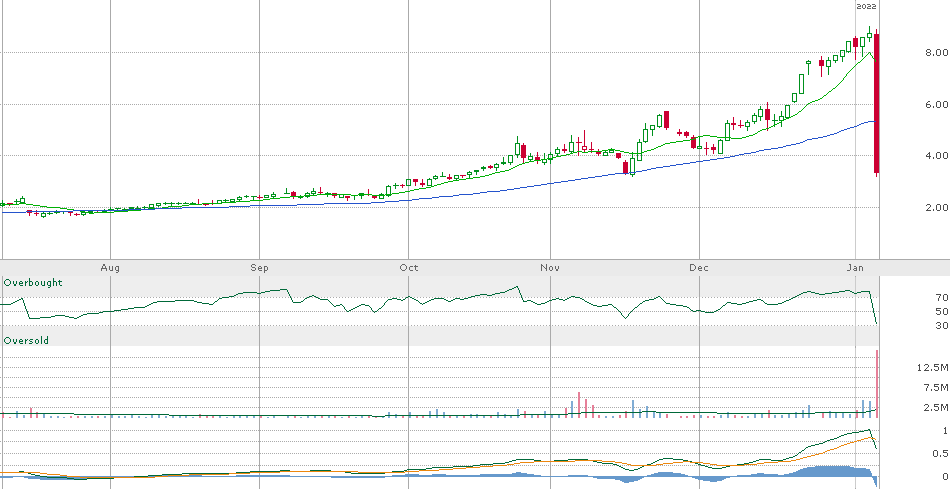
Task: Click the Dec month label on timeline
Action: [699, 267]
